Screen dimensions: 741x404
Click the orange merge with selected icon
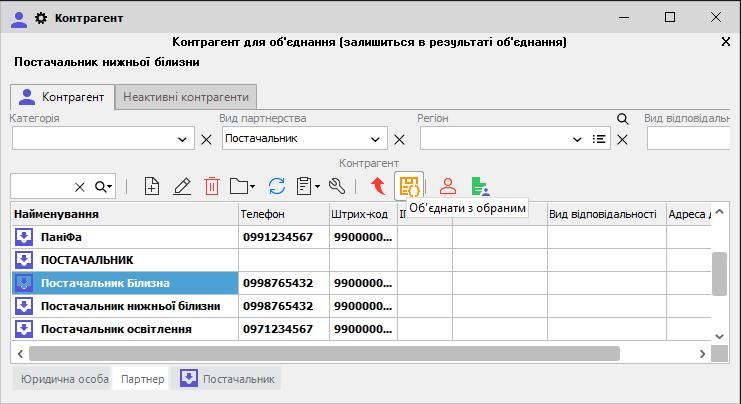pyautogui.click(x=409, y=186)
